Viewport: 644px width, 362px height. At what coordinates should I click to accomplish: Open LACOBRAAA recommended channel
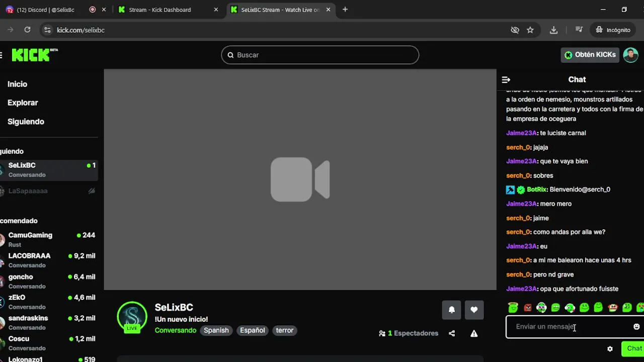[49, 260]
